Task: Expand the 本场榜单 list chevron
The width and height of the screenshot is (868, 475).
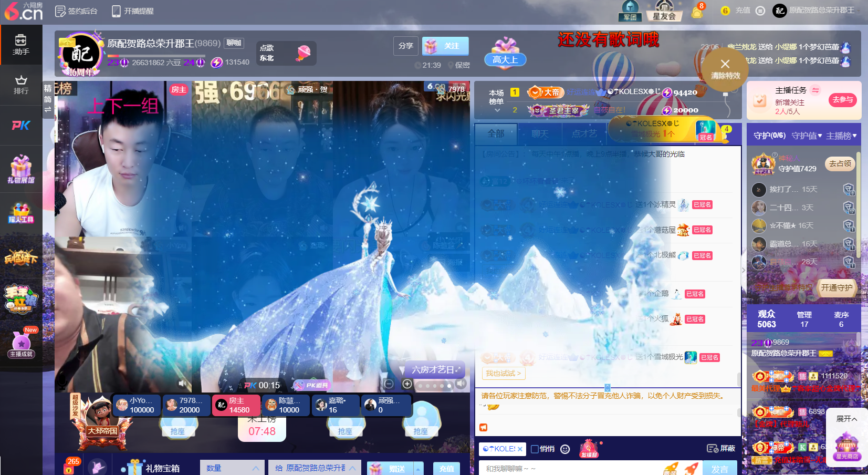Action: tap(497, 110)
